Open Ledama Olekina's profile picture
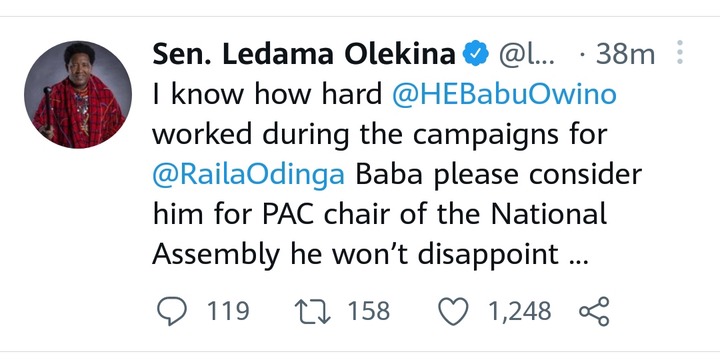Viewport: 720px width, 364px height. pos(78,95)
